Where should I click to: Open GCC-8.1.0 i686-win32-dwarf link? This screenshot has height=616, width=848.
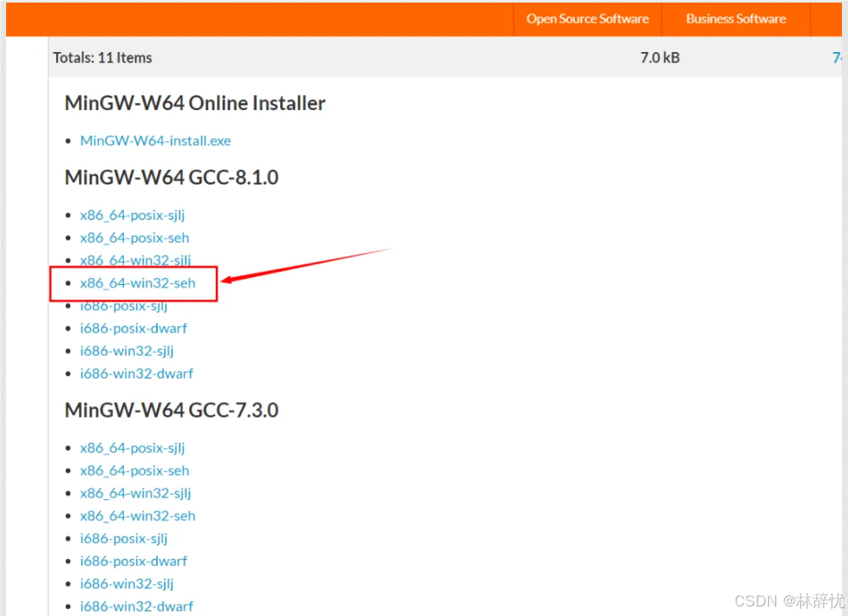136,373
